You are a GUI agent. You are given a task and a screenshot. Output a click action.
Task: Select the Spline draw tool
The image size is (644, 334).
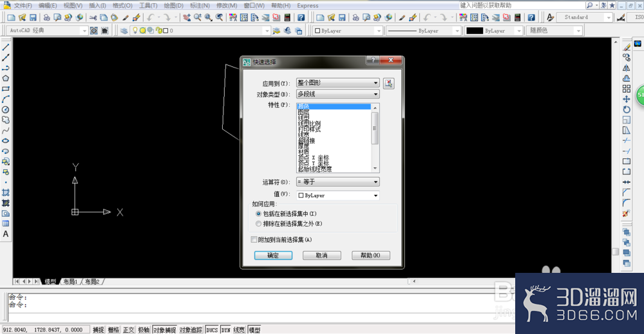(6, 131)
